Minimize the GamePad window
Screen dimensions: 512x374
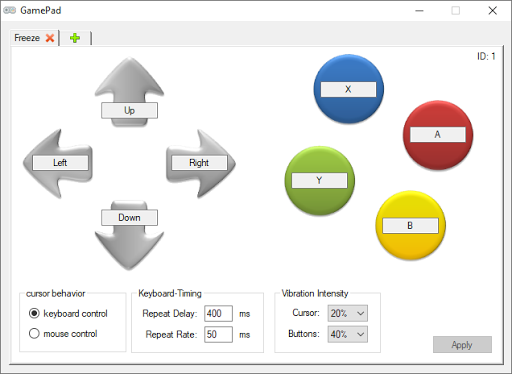[419, 11]
